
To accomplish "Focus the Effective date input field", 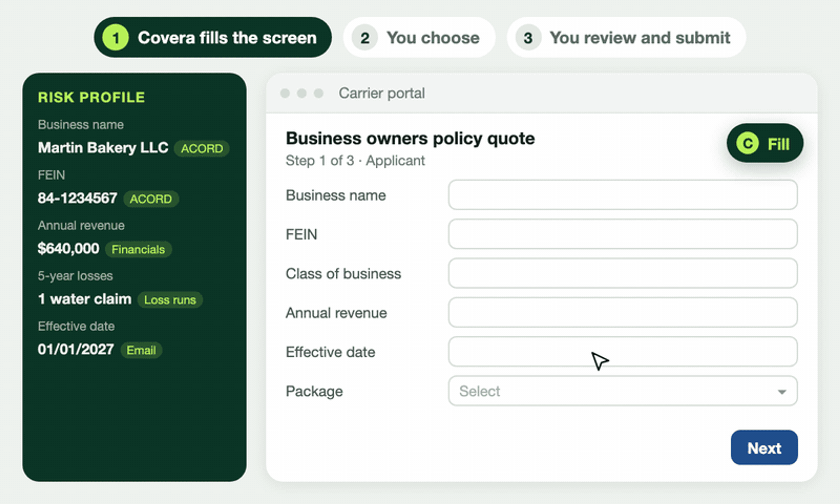I will [x=623, y=352].
